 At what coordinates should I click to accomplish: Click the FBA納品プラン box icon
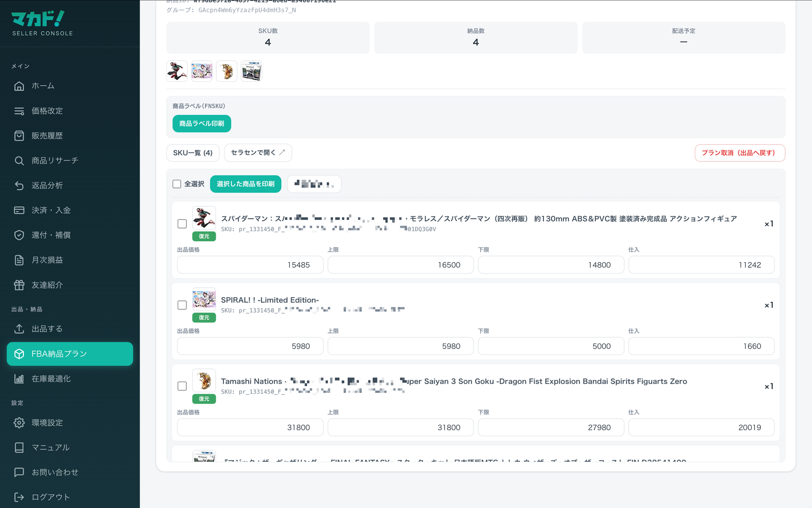(x=19, y=354)
